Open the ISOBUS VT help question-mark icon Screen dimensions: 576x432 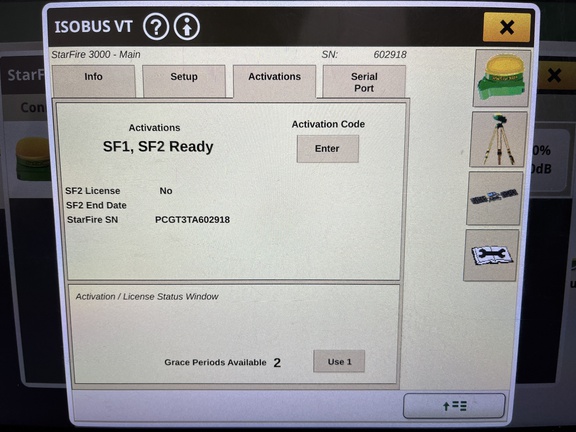click(156, 27)
